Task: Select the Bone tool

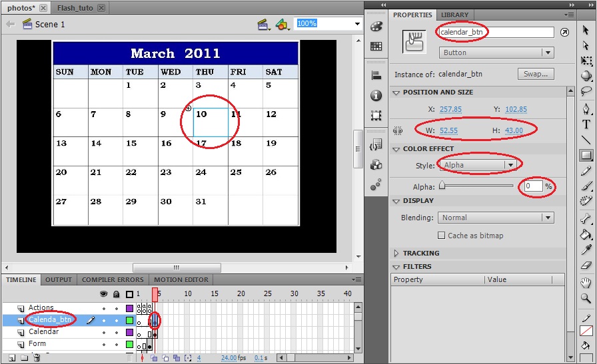Action: [586, 218]
